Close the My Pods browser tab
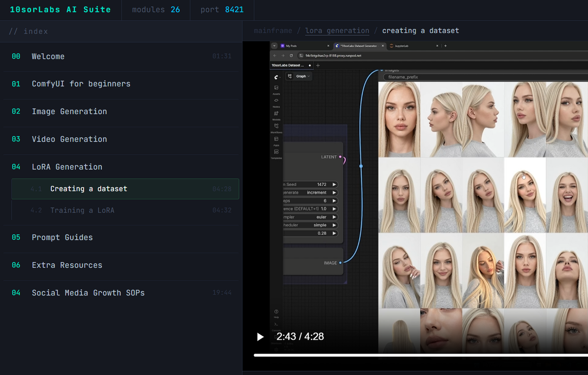Screen dimensions: 588x375 (x=328, y=46)
